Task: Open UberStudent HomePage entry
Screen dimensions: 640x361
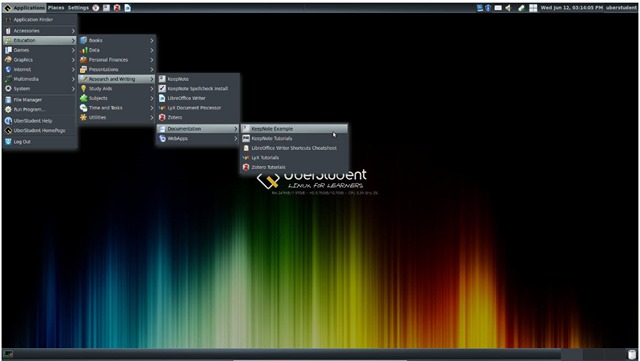Action: [40, 131]
